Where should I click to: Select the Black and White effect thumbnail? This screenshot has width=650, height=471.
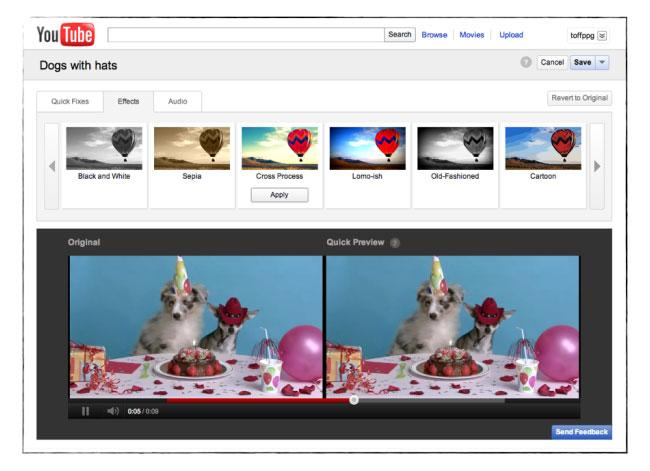point(104,149)
